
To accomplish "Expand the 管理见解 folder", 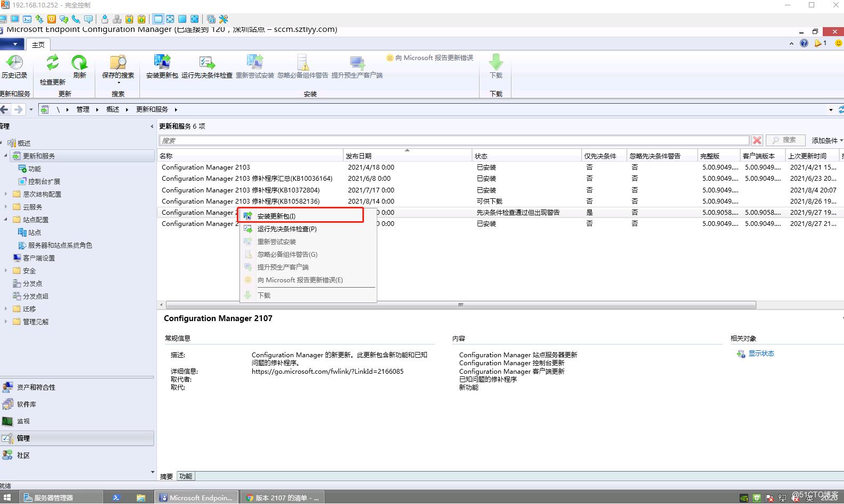I will pyautogui.click(x=6, y=322).
